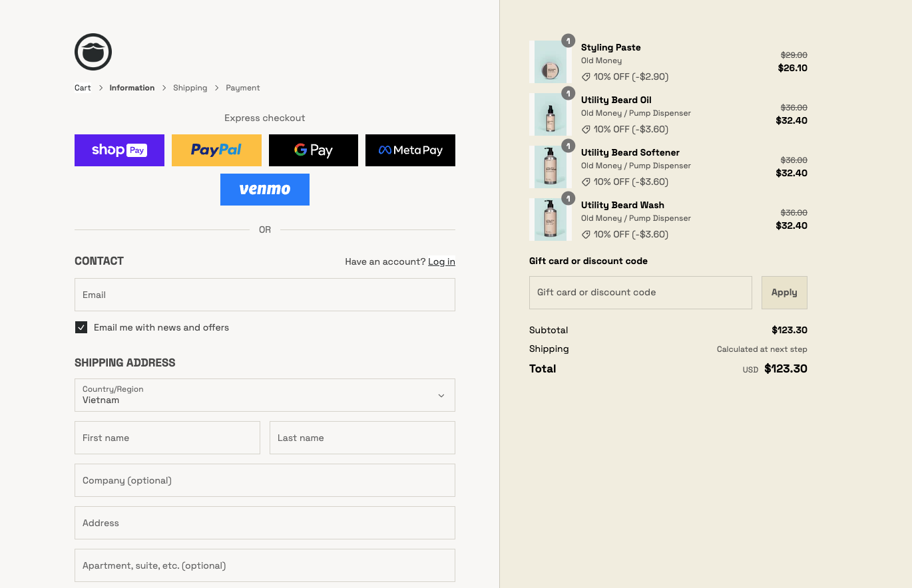Choose PayPal express checkout
Image resolution: width=912 pixels, height=588 pixels.
pyautogui.click(x=216, y=150)
